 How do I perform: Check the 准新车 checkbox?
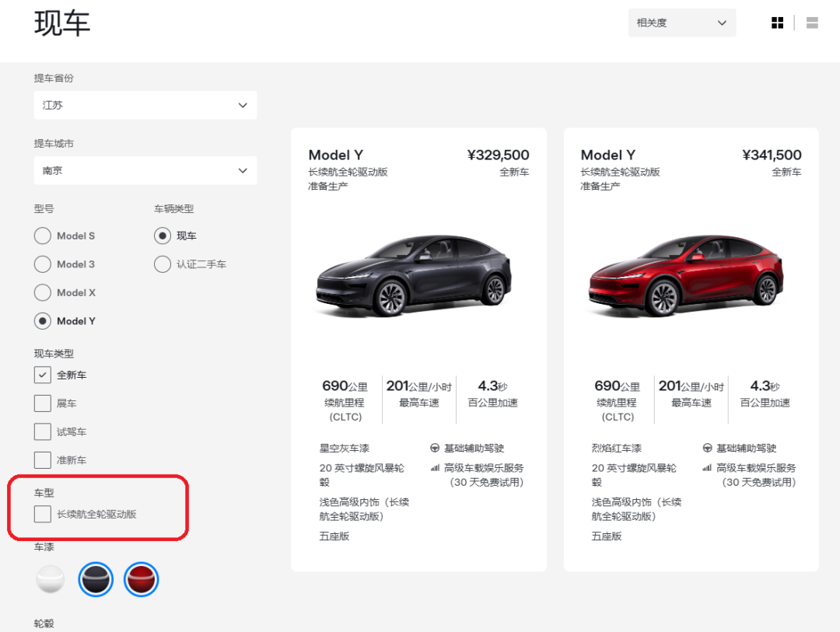coord(42,460)
